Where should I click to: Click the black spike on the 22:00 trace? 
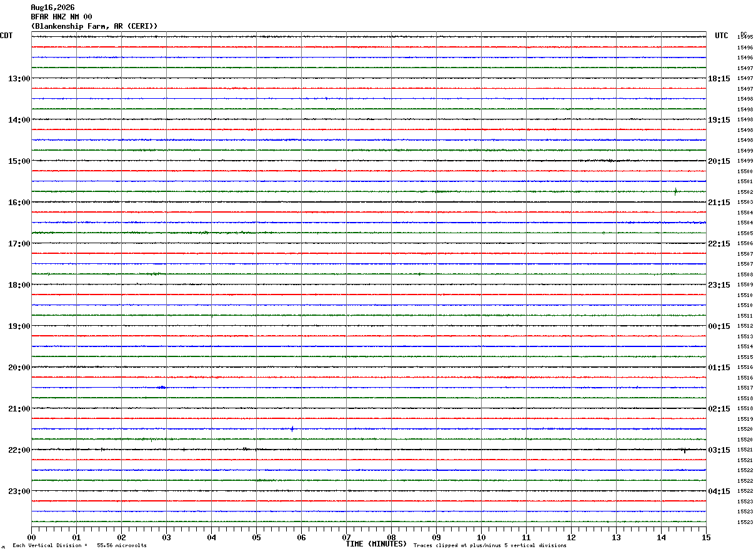[684, 450]
